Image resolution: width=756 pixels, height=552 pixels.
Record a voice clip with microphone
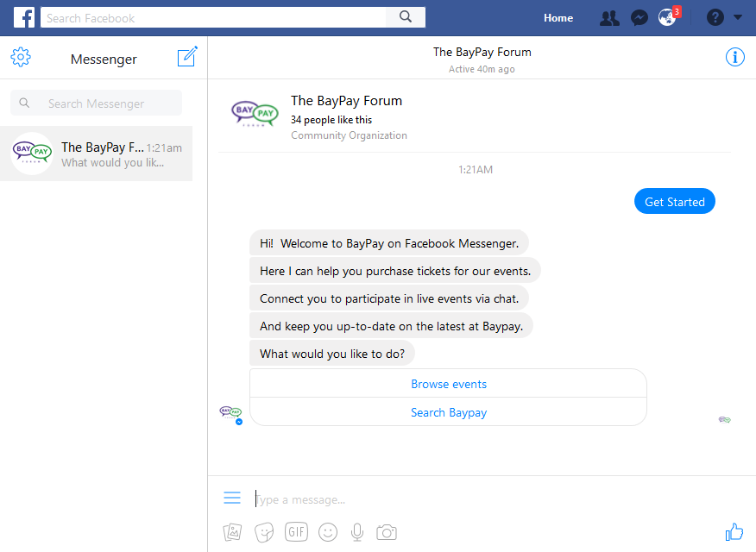(357, 532)
